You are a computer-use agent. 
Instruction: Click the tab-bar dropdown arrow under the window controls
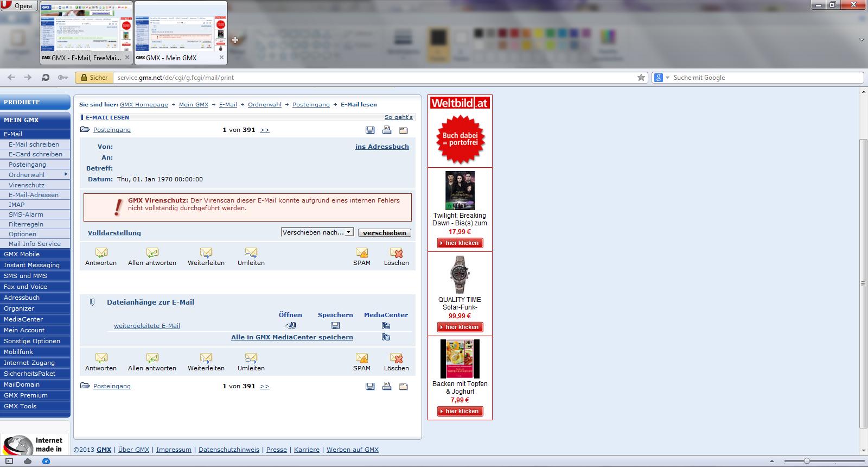[861, 40]
